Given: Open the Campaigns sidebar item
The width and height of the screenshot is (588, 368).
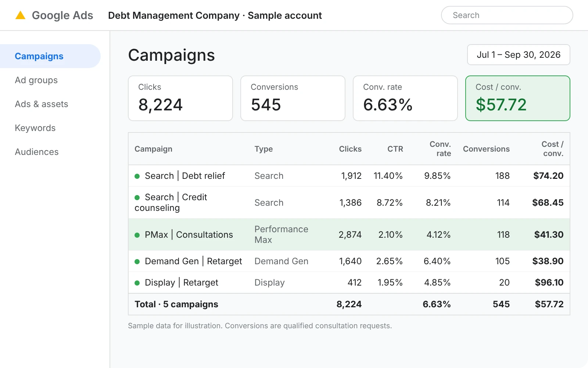Looking at the screenshot, I should point(50,56).
